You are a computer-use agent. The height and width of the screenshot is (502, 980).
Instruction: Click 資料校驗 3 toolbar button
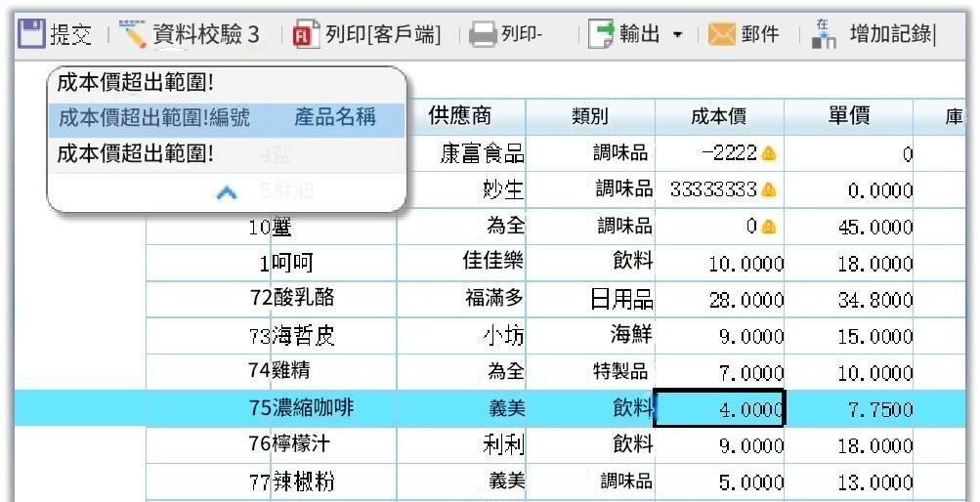click(189, 34)
